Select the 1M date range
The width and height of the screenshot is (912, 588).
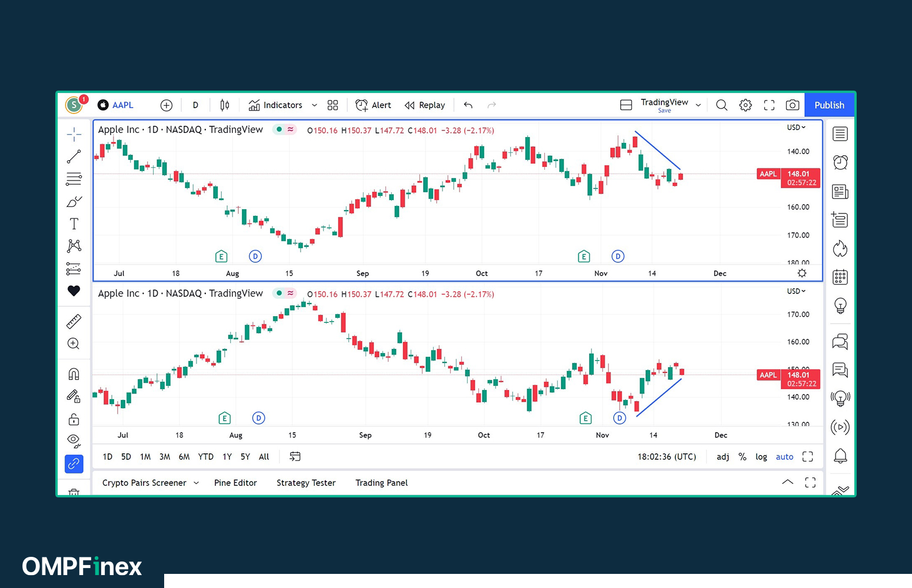tap(145, 457)
